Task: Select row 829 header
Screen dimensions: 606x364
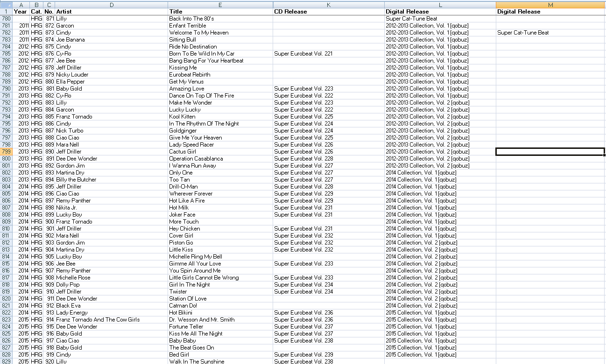Action: pyautogui.click(x=6, y=355)
